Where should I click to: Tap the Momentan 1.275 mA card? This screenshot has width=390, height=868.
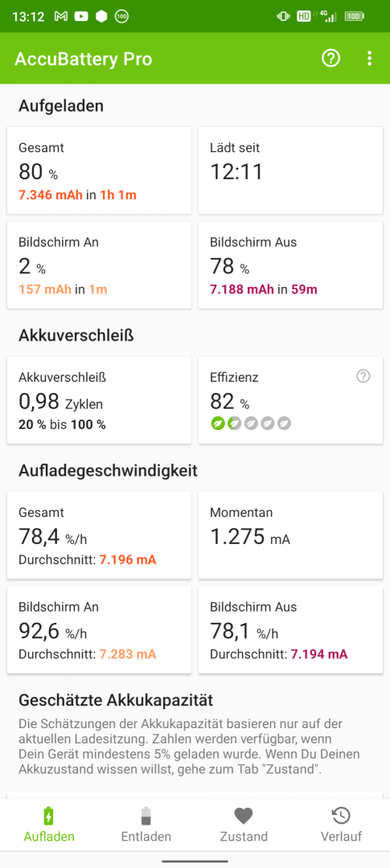coord(291,535)
